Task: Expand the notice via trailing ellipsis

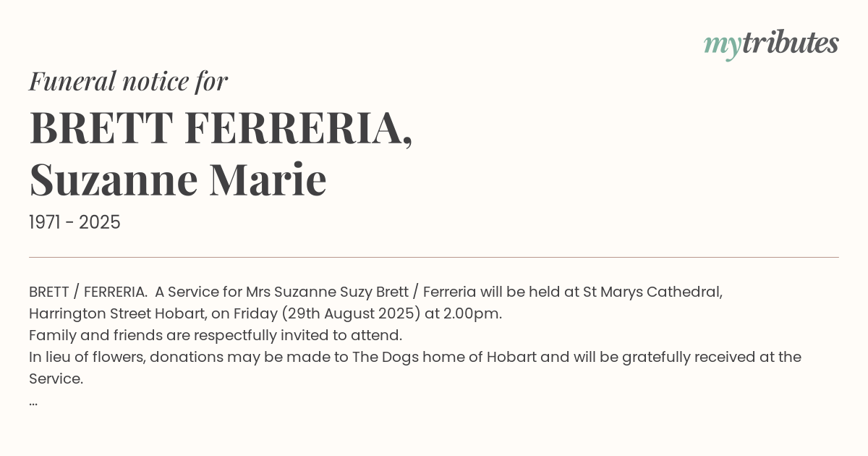Action: [33, 401]
